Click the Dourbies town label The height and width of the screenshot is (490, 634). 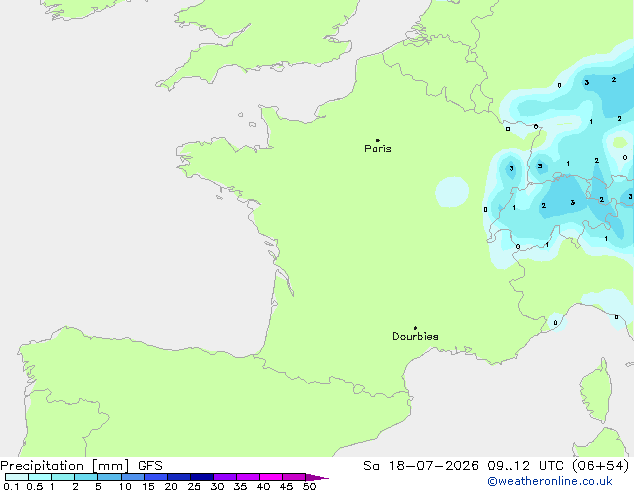tap(415, 336)
